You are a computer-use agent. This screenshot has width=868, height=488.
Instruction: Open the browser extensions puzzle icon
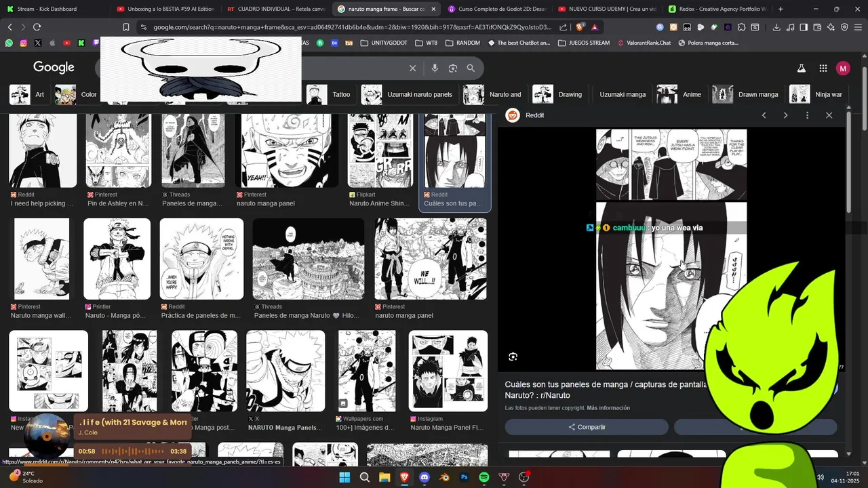click(741, 27)
